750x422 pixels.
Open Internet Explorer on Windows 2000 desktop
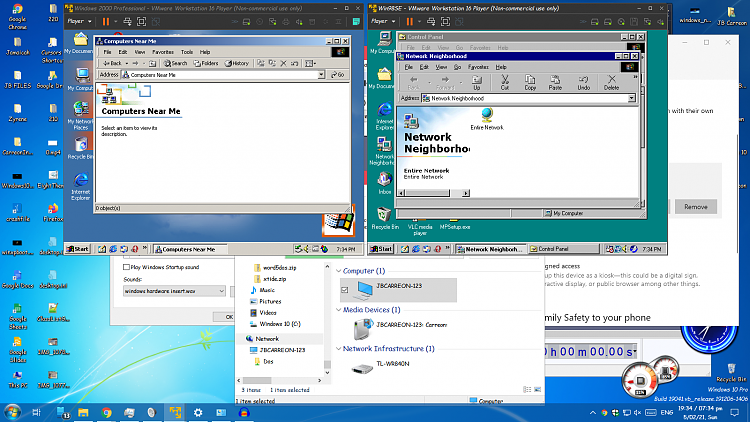coord(81,187)
